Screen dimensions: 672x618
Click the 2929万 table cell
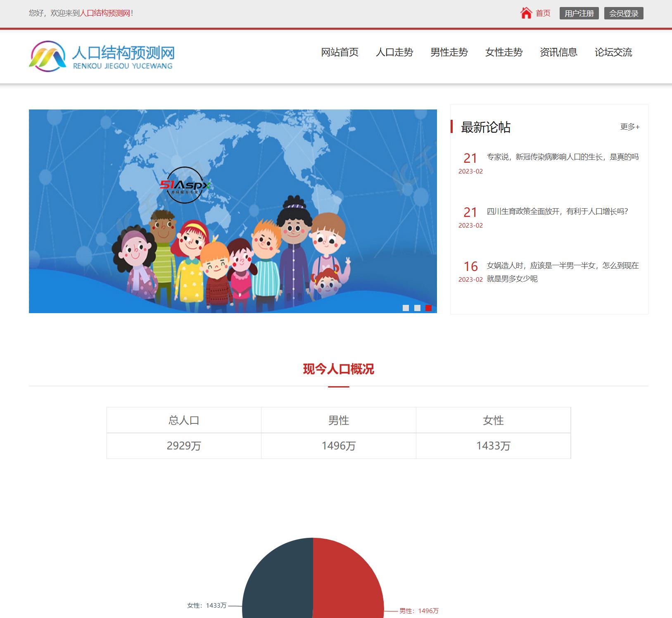pos(184,446)
